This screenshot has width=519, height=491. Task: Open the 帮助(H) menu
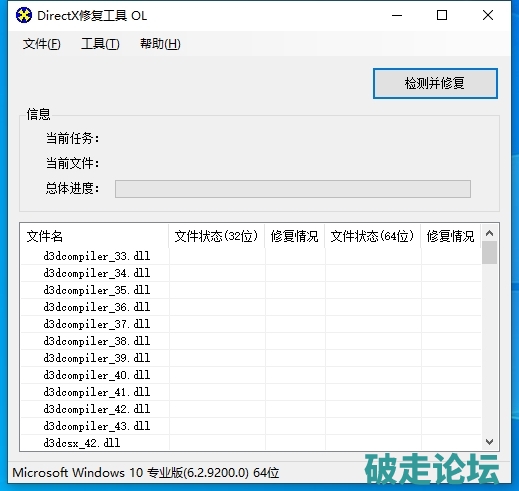[x=160, y=44]
